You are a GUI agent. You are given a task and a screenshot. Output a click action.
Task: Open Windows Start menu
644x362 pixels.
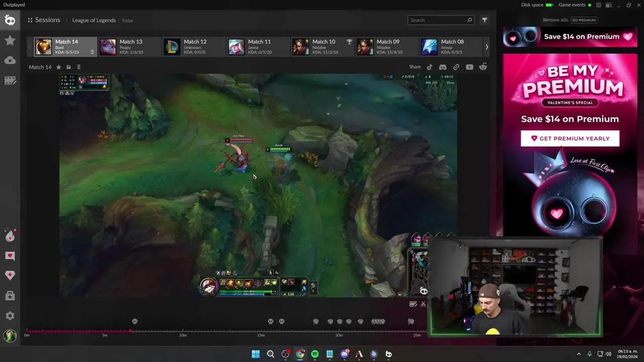256,354
